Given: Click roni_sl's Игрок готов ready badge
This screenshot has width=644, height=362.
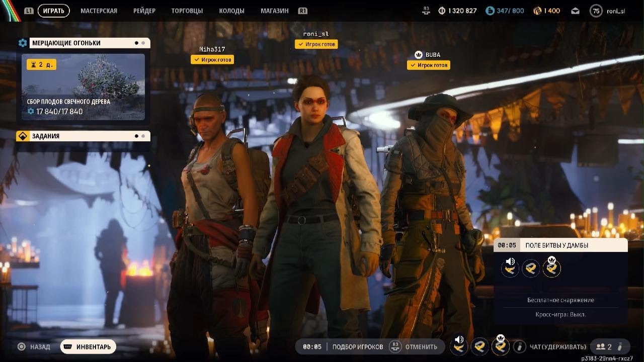Looking at the screenshot, I should (316, 44).
